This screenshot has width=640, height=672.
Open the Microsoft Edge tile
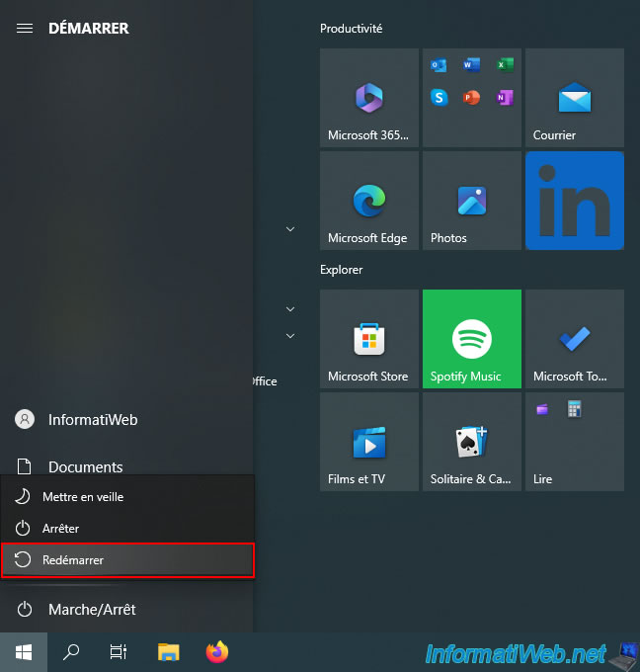coord(368,201)
